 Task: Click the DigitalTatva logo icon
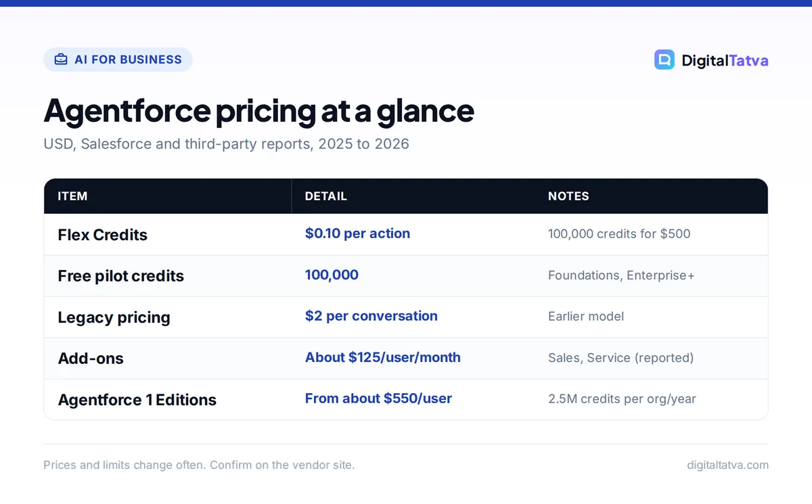[x=664, y=60]
